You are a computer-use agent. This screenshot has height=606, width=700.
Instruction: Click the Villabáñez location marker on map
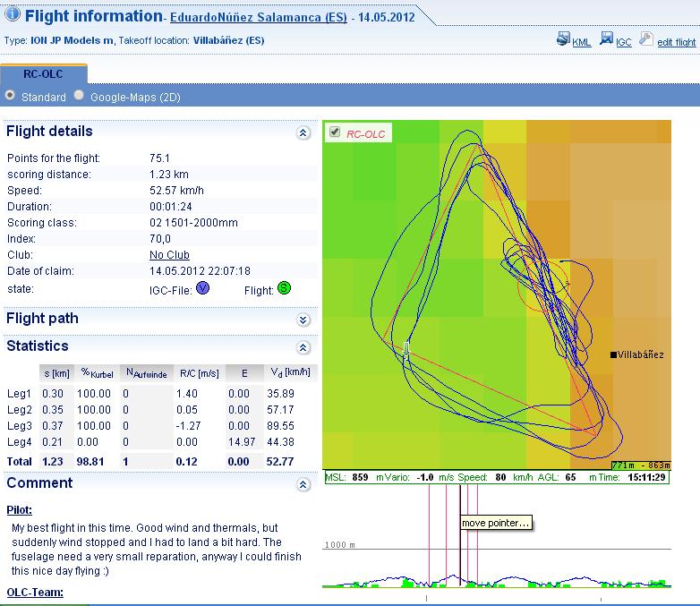tap(613, 355)
